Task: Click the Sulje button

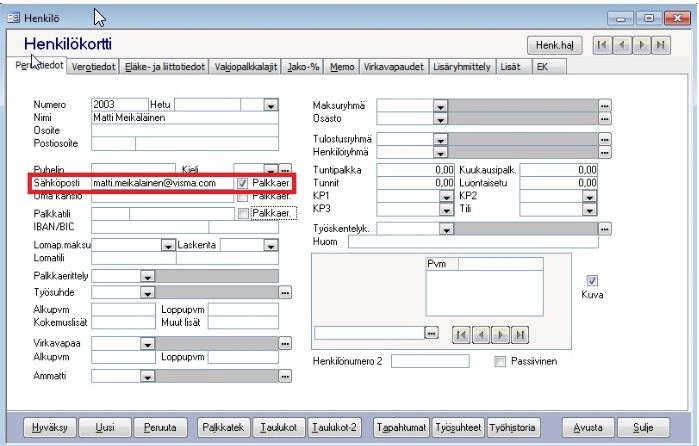Action: pyautogui.click(x=643, y=428)
